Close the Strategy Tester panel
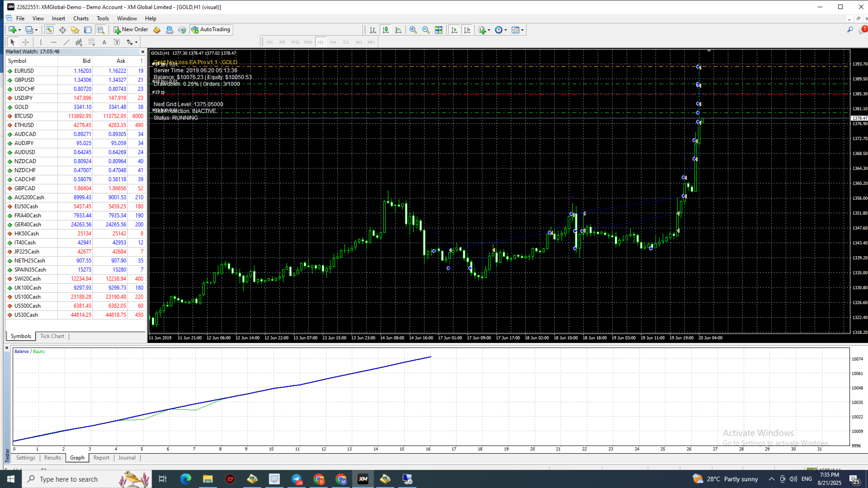Screen dimensions: 868x488 7,348
